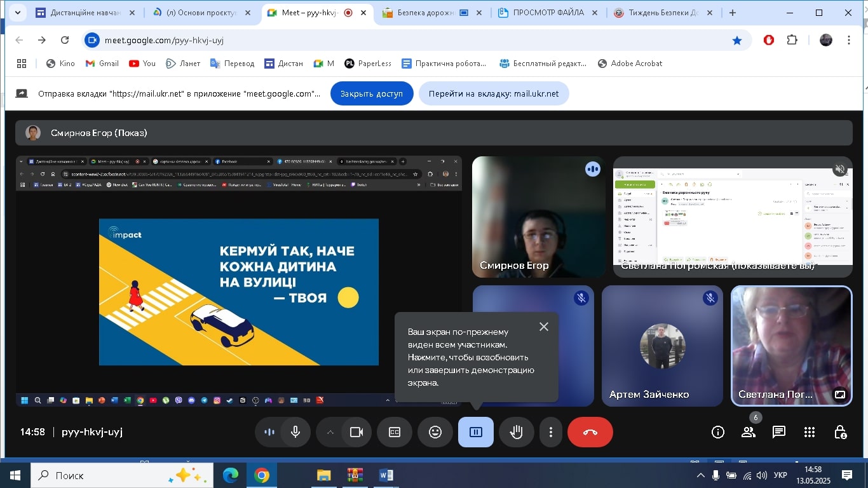
Task: Open host controls lock icon
Action: point(840,432)
